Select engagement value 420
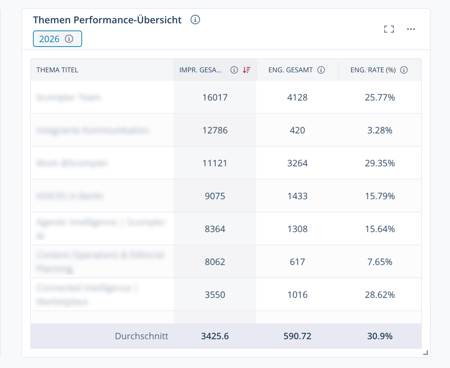The image size is (450, 368). (297, 130)
